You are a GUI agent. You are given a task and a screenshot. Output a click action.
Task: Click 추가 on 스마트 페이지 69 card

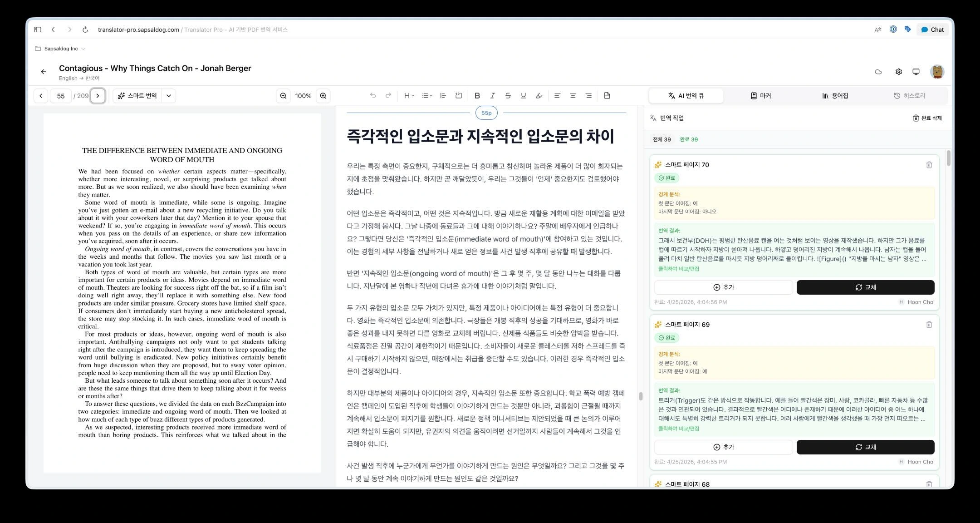click(x=724, y=447)
